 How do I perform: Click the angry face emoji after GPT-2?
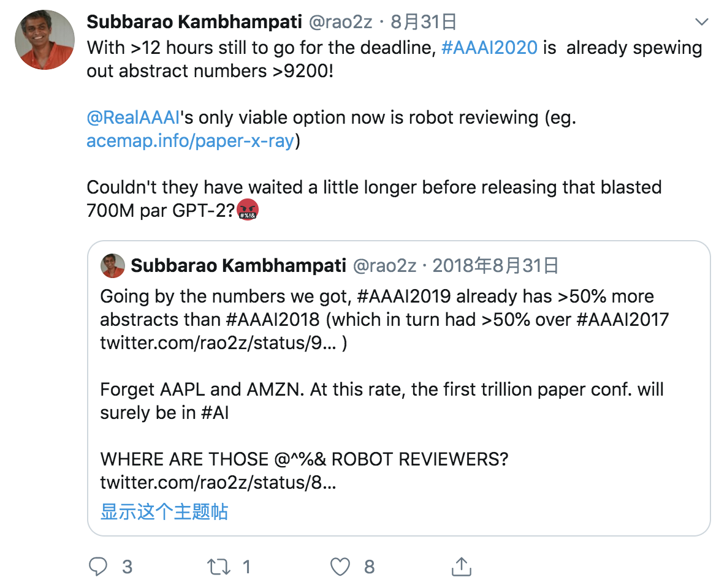click(x=248, y=211)
